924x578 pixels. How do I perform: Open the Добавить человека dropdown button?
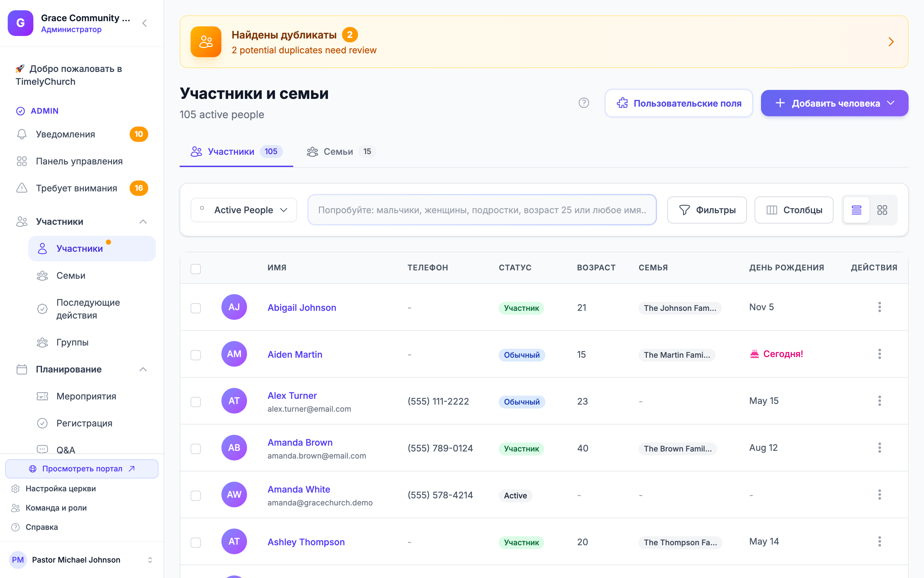pos(834,103)
